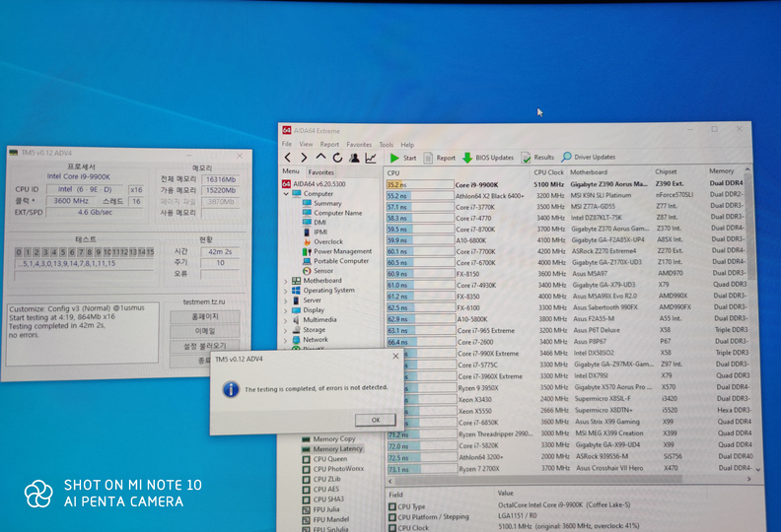The height and width of the screenshot is (532, 781).
Task: Expand the Server tree node
Action: (x=286, y=301)
